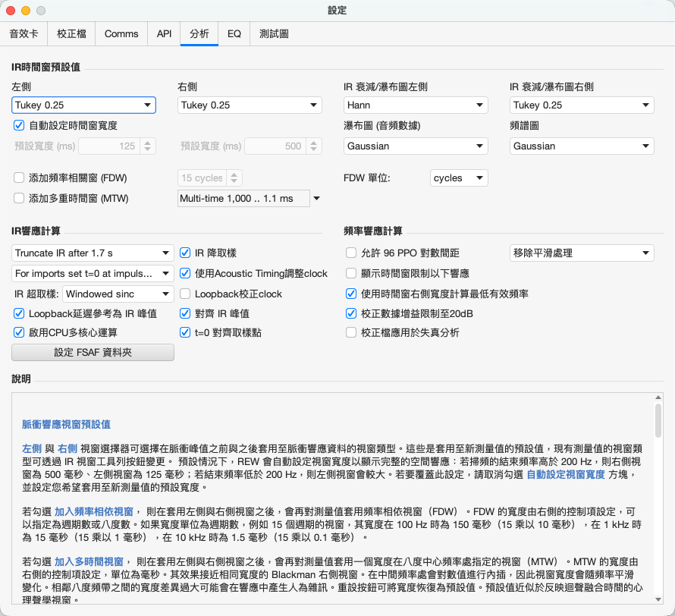Open 頻譜圖 Gaussian dropdown
This screenshot has height=616, width=675.
(x=582, y=146)
